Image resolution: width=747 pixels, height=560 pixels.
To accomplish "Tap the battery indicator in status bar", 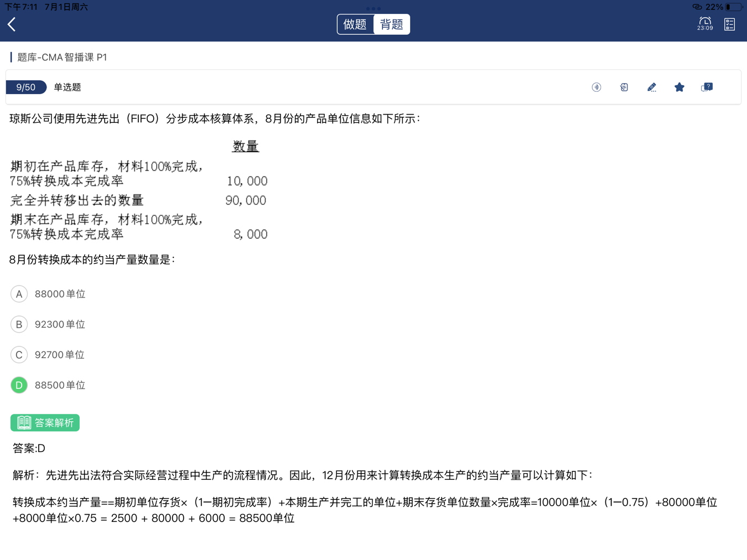I will pos(733,7).
